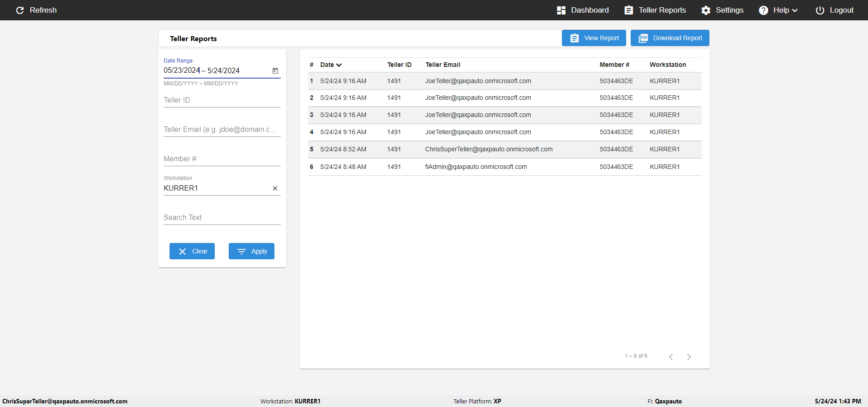Click the Teller Email column header
868x407 pixels.
[x=443, y=65]
